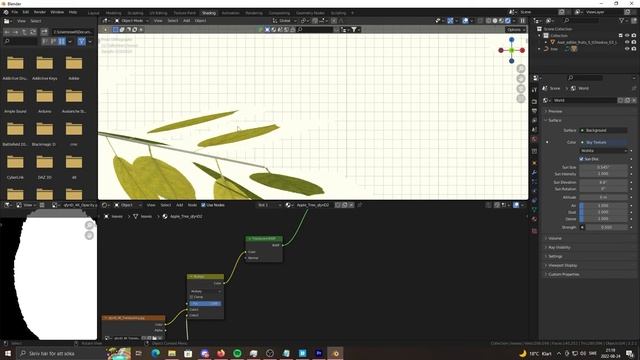Click the Sky Texture color field
This screenshot has width=640, height=360.
tap(603, 142)
